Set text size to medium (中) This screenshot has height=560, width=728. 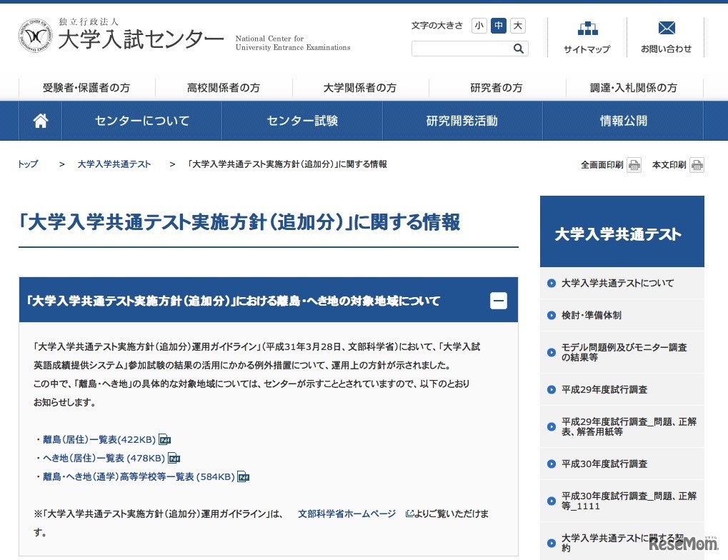pyautogui.click(x=498, y=26)
